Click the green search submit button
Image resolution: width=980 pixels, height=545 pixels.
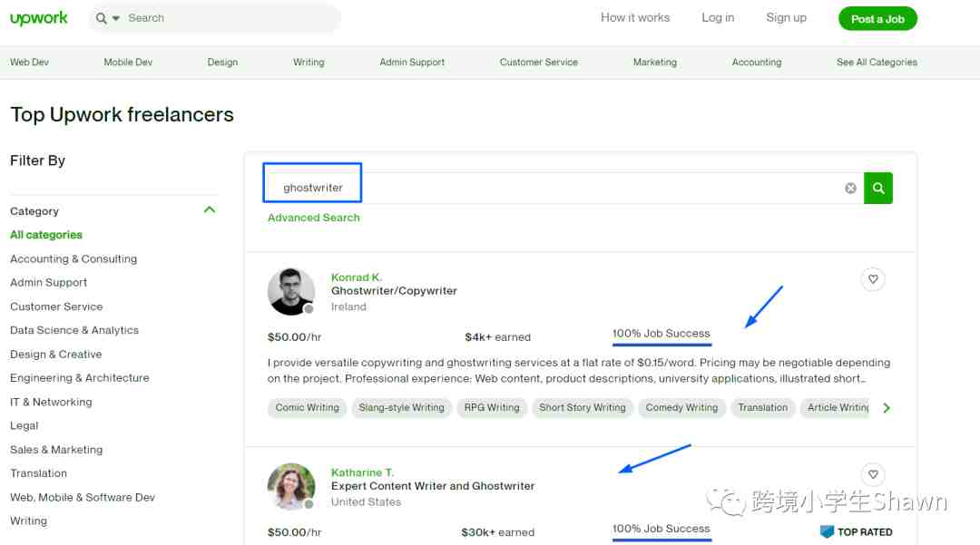pyautogui.click(x=878, y=188)
